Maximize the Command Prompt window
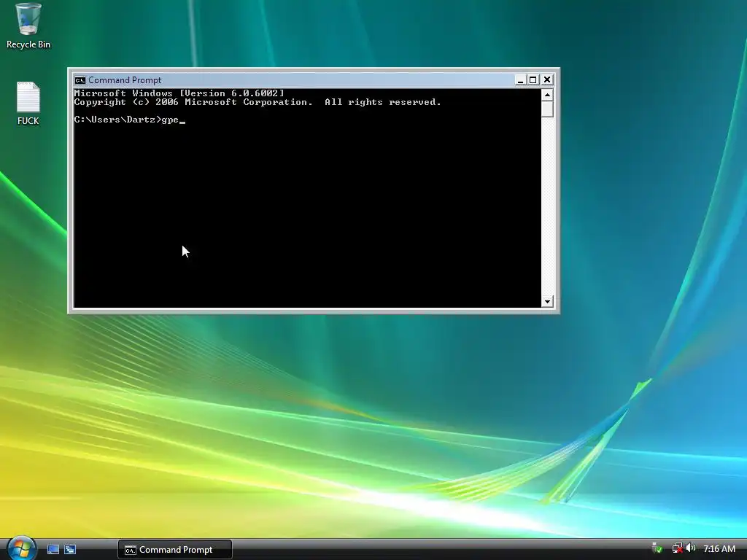Viewport: 747px width, 560px height. click(x=533, y=80)
